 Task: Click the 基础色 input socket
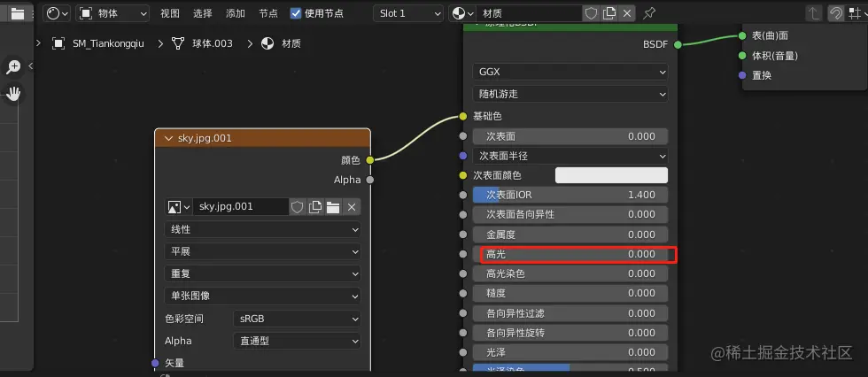[463, 117]
